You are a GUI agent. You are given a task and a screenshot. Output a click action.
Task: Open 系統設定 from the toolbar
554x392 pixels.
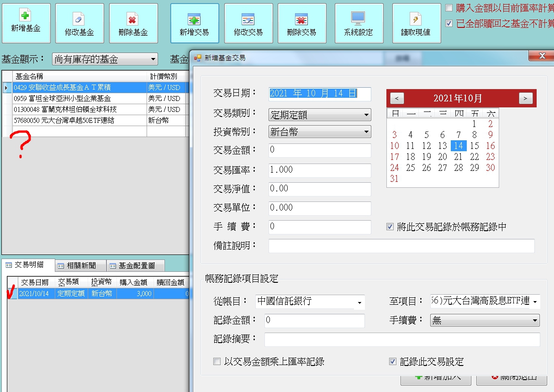pyautogui.click(x=359, y=23)
